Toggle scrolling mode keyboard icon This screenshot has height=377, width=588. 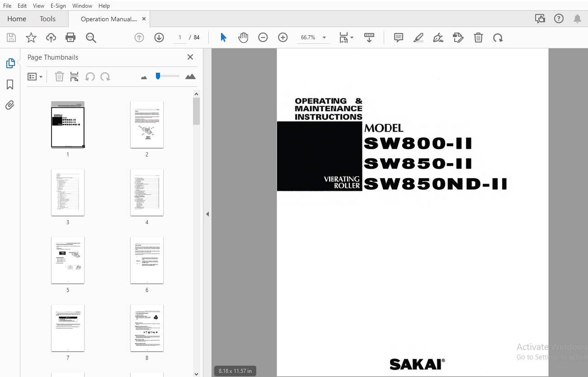tap(369, 38)
